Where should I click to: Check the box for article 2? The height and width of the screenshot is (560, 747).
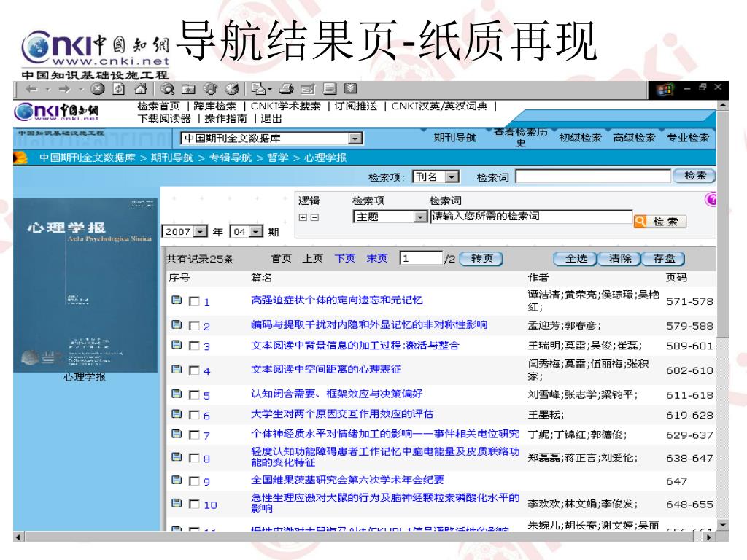[194, 326]
